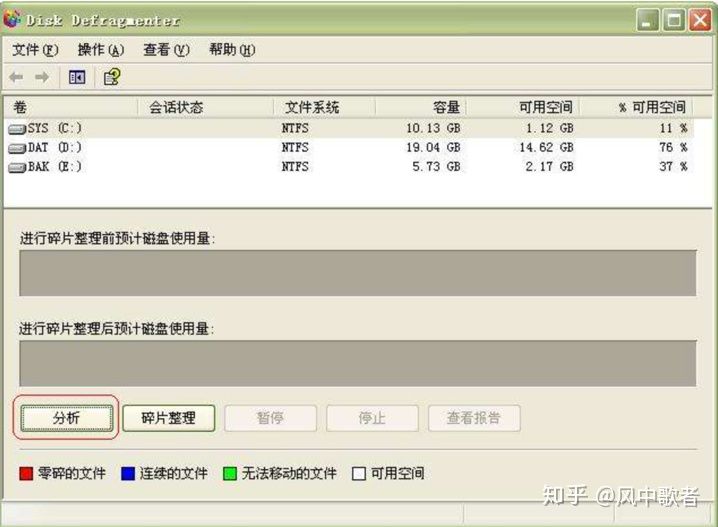The image size is (718, 527).
Task: Open the 帮助(H) menu
Action: [232, 49]
